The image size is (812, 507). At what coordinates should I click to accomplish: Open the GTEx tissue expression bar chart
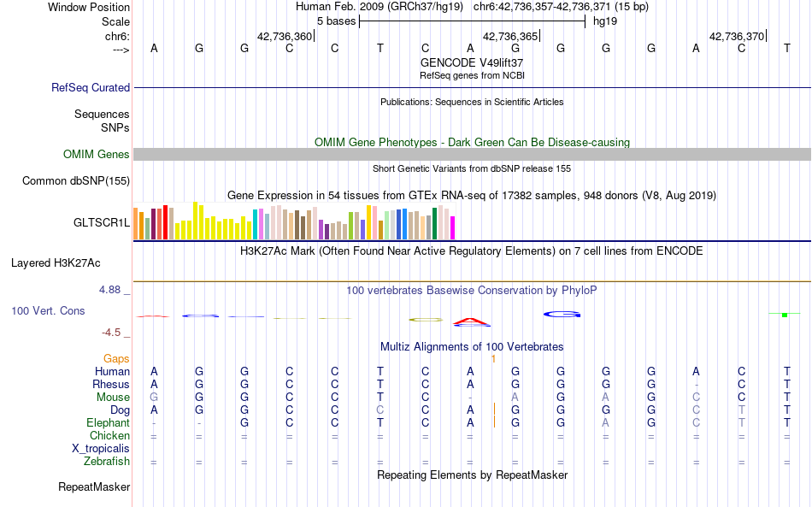[294, 221]
